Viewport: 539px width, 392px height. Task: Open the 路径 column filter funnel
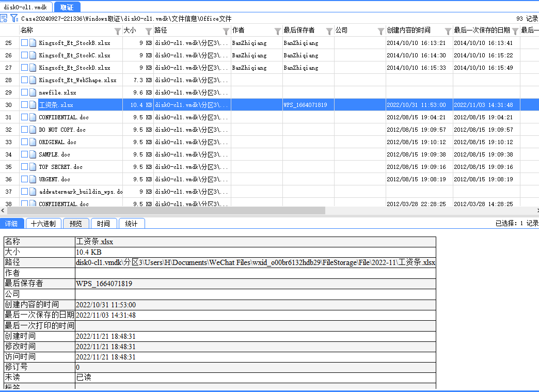pyautogui.click(x=226, y=31)
